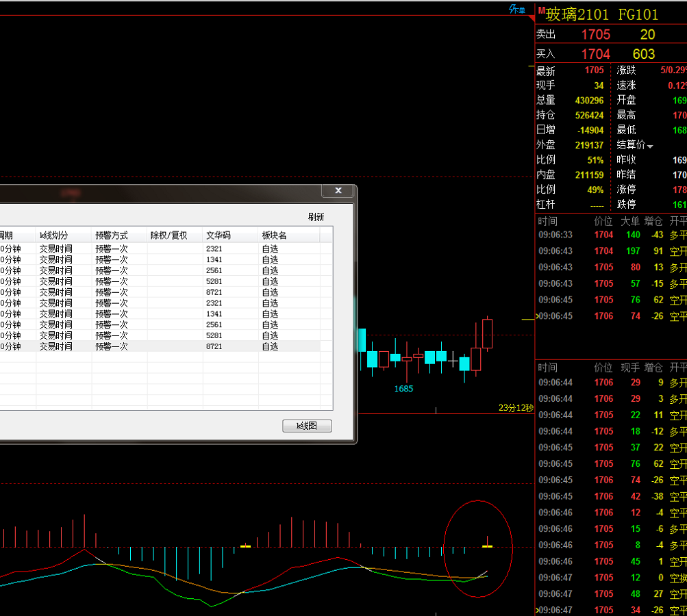Click the 预警方式 column header
Viewport: 687px width, 616px height.
[111, 235]
